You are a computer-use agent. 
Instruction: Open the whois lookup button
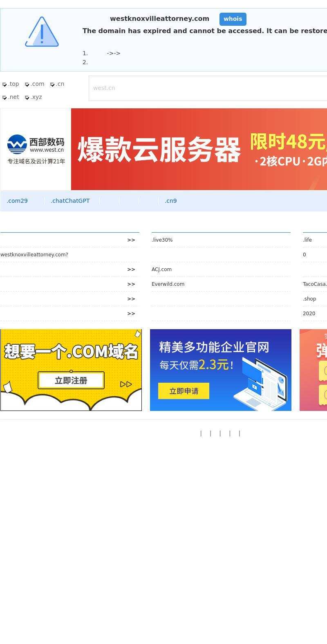click(x=233, y=19)
